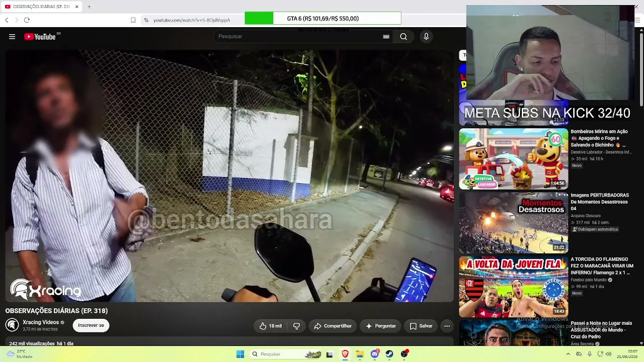
Task: Open Momentos Desastrosos video thumbnail
Action: coord(513,222)
